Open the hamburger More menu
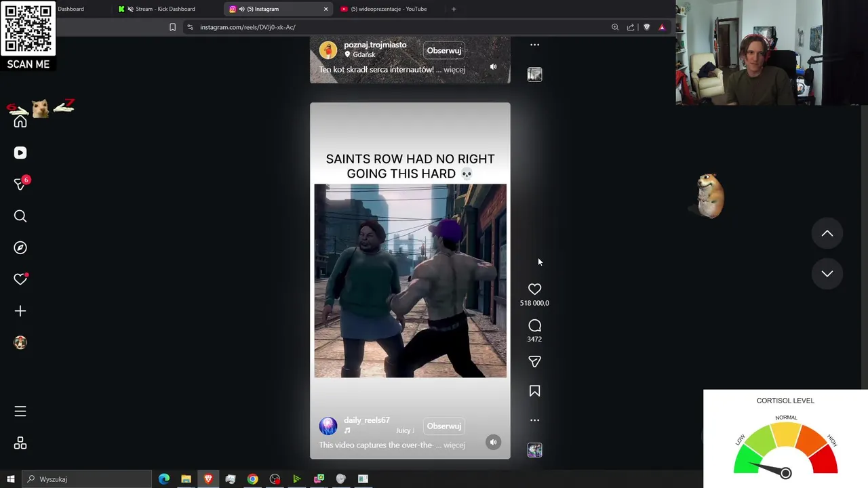Viewport: 868px width, 488px height. click(20, 411)
